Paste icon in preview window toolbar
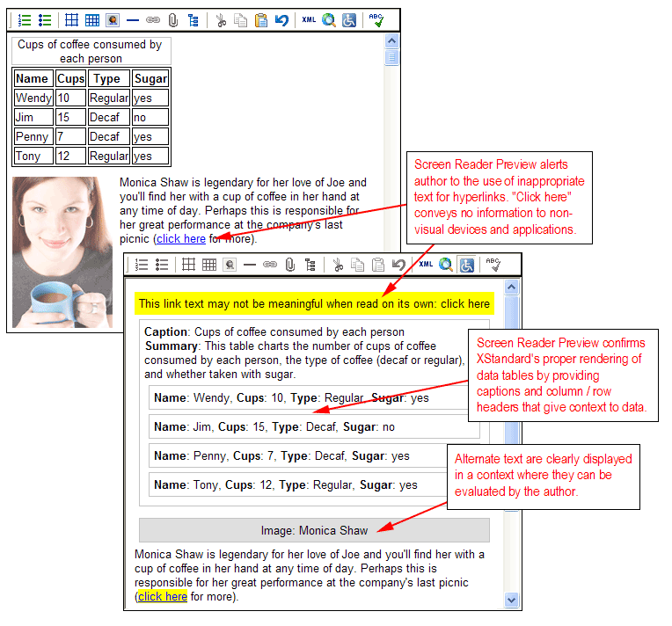The width and height of the screenshot is (672, 626). pyautogui.click(x=378, y=265)
